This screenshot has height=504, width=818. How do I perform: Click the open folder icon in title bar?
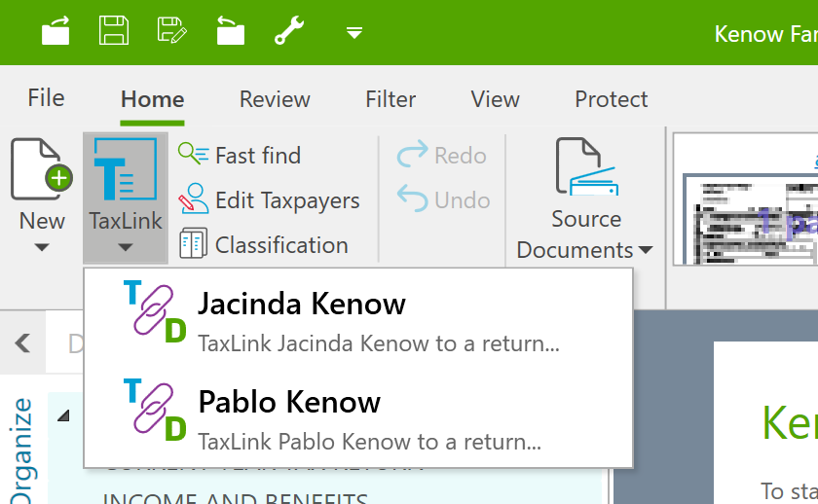[x=56, y=31]
